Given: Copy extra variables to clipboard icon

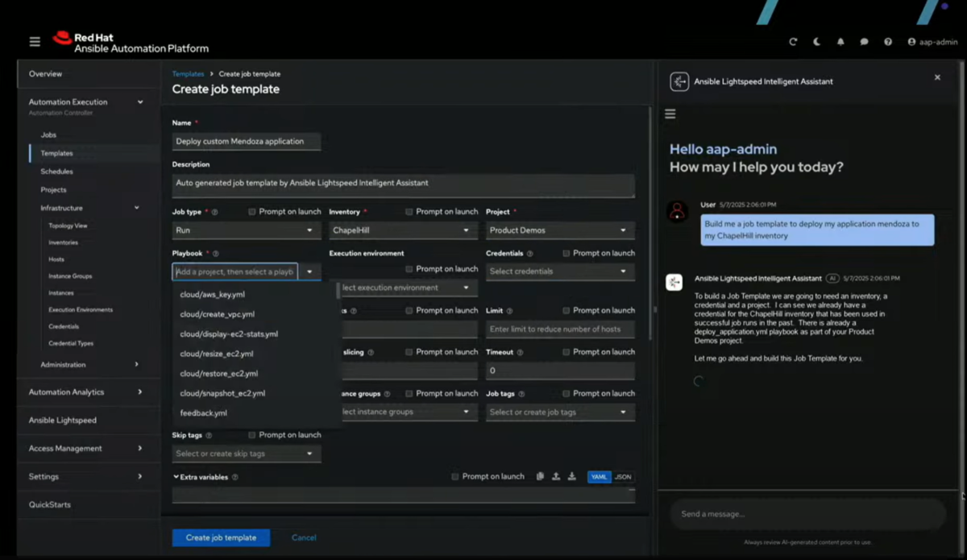Looking at the screenshot, I should coord(540,476).
